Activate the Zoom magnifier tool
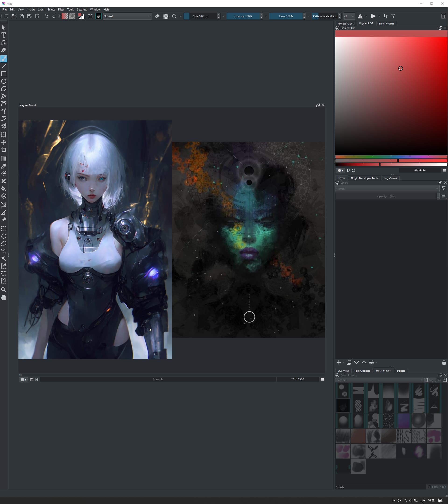Image resolution: width=448 pixels, height=504 pixels. [x=4, y=290]
